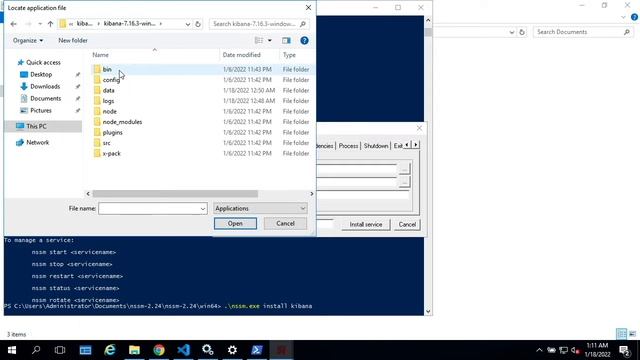Open the Applications file type dropdown
The width and height of the screenshot is (640, 360).
coord(260,209)
